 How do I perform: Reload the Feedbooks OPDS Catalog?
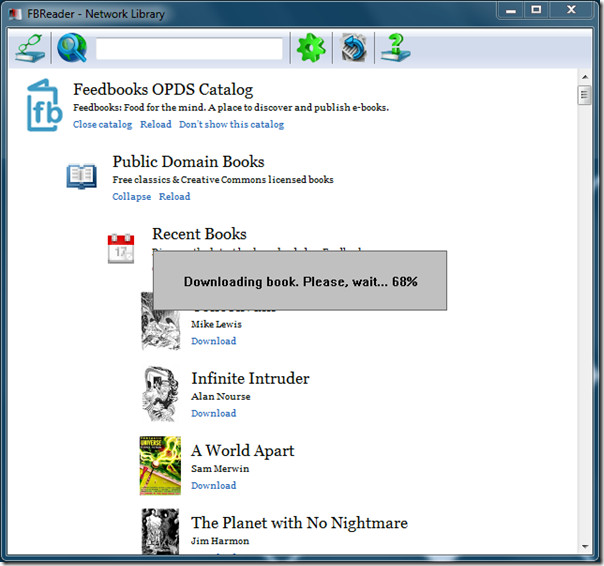(156, 124)
